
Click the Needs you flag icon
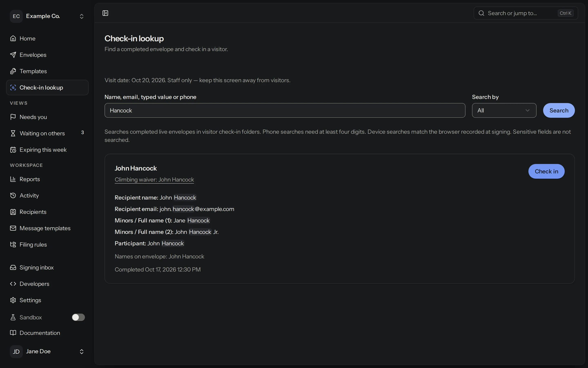(13, 117)
